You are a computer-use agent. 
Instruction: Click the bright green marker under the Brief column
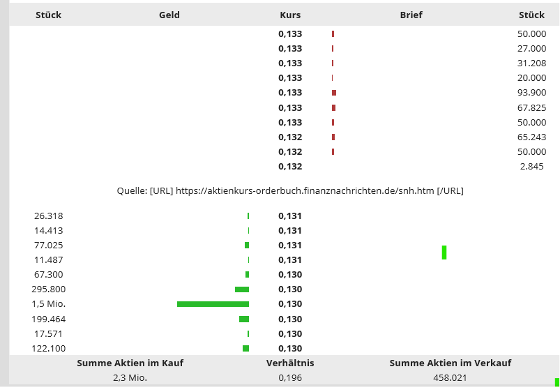coord(444,252)
